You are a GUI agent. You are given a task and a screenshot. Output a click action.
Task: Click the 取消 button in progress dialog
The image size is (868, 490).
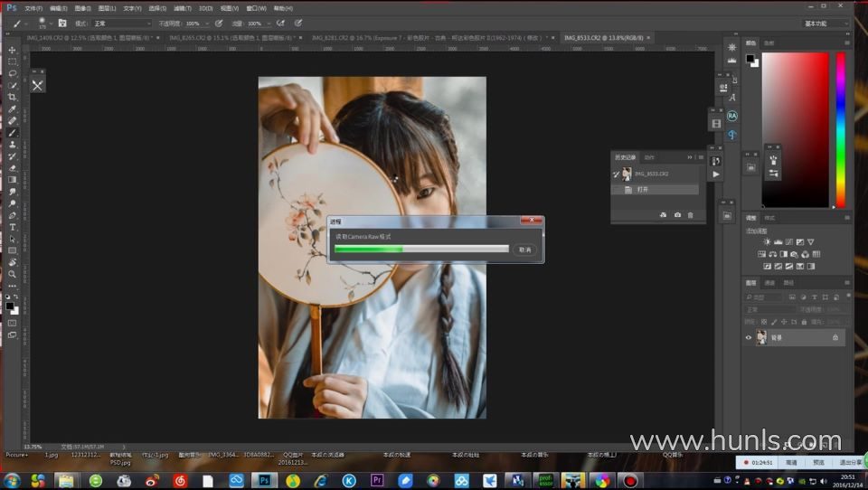point(524,250)
